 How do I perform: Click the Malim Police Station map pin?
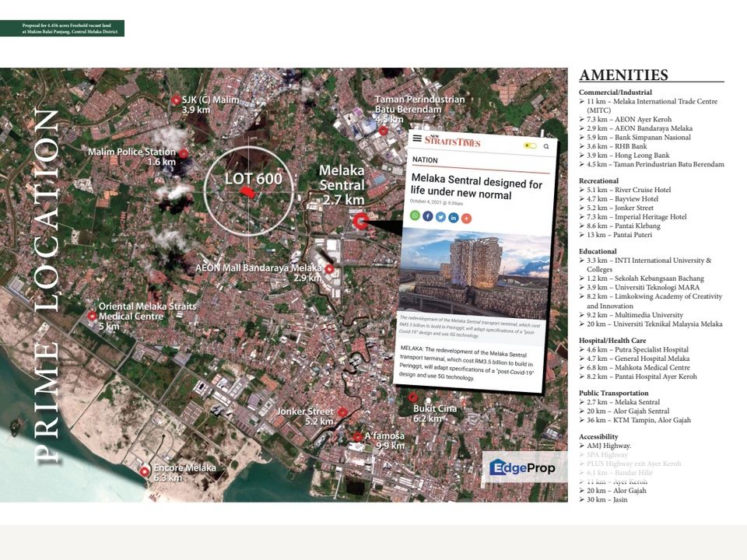point(183,153)
